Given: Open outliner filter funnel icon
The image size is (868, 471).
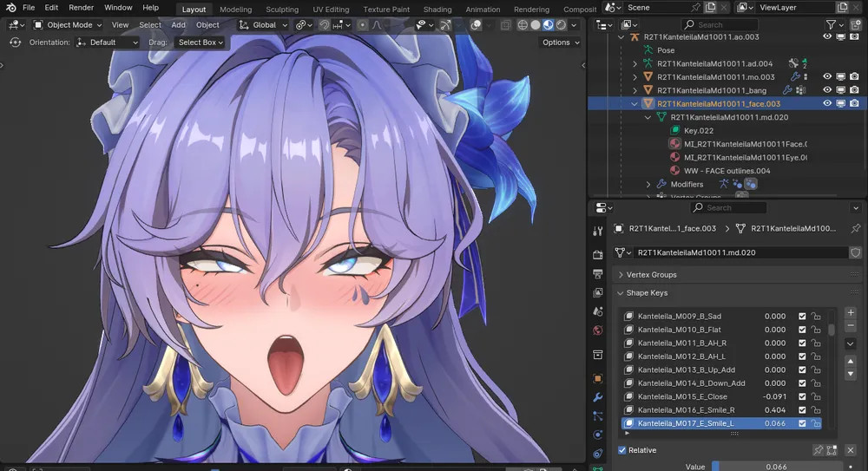Looking at the screenshot, I should 831,25.
